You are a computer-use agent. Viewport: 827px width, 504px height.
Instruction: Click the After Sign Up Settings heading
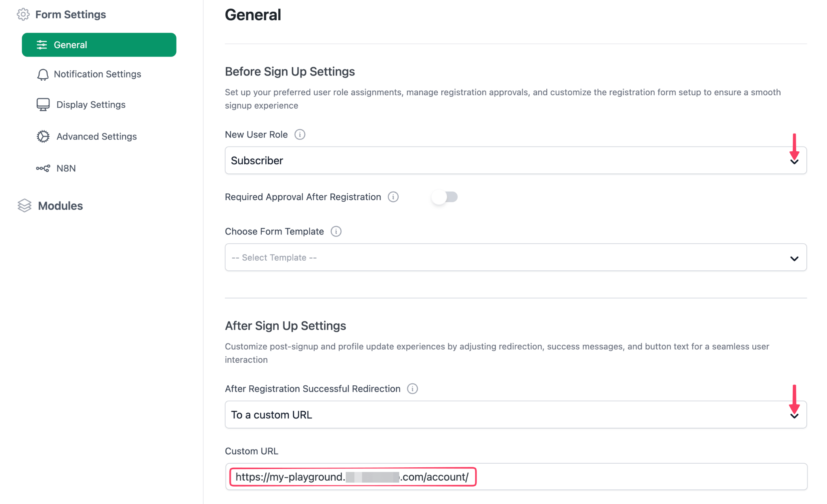tap(285, 326)
